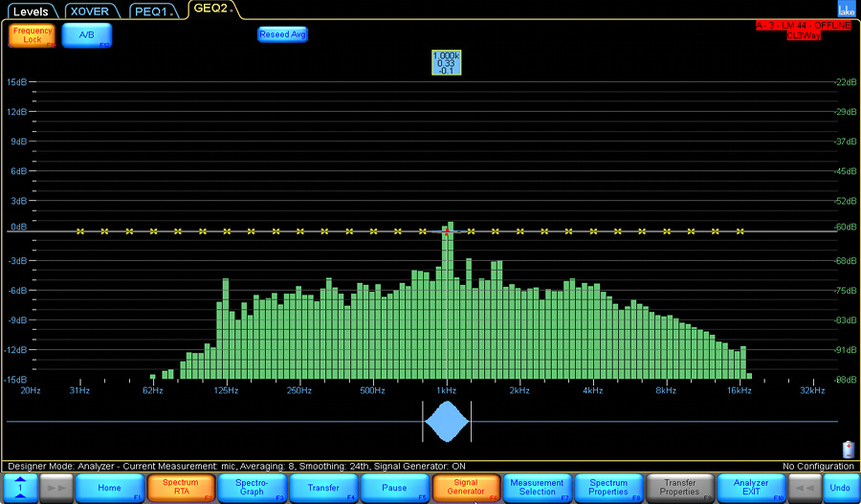Click the Reseed Avg button
861x504 pixels.
click(282, 34)
